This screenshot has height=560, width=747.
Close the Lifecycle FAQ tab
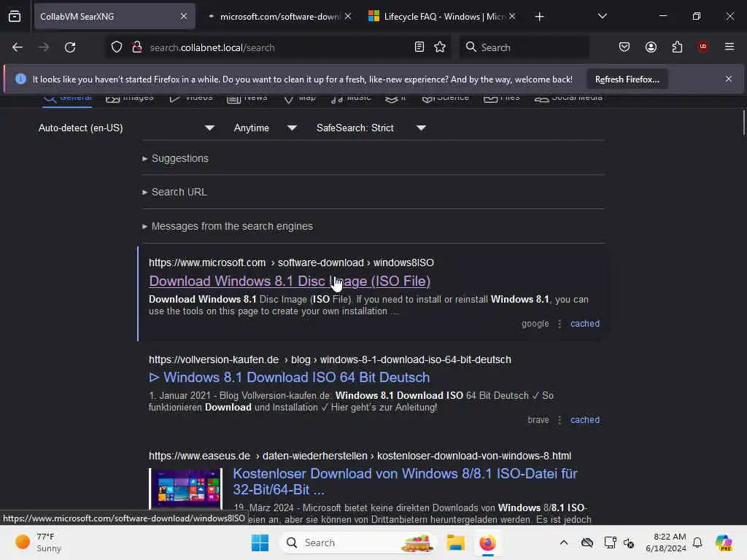click(x=512, y=16)
